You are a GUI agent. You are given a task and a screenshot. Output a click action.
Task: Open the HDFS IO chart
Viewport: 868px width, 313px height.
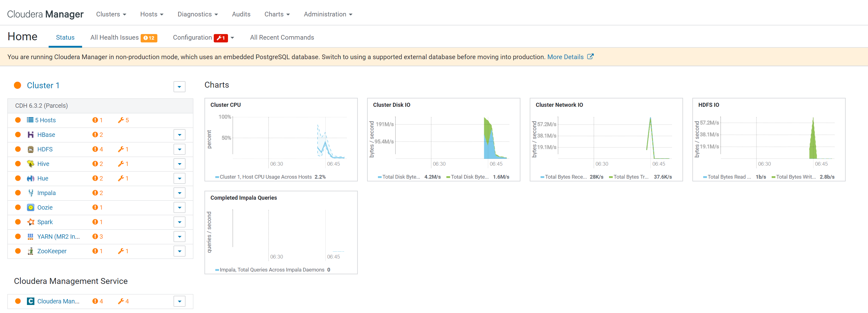coord(769,140)
